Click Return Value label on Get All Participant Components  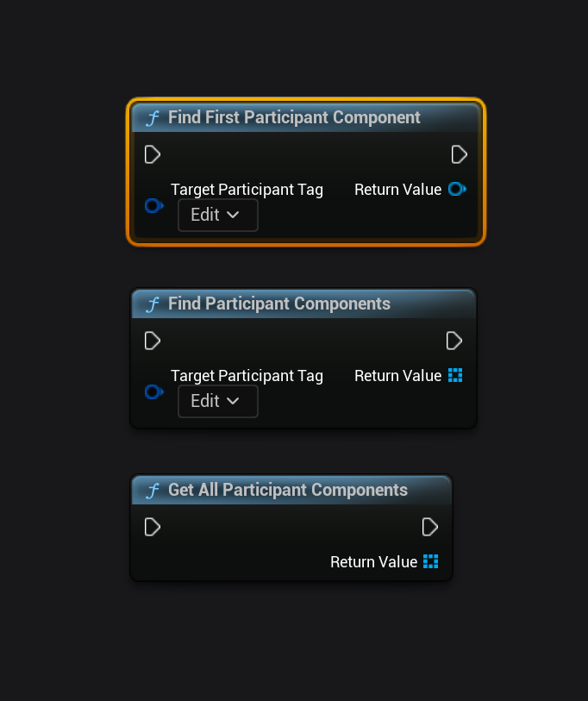pyautogui.click(x=373, y=562)
